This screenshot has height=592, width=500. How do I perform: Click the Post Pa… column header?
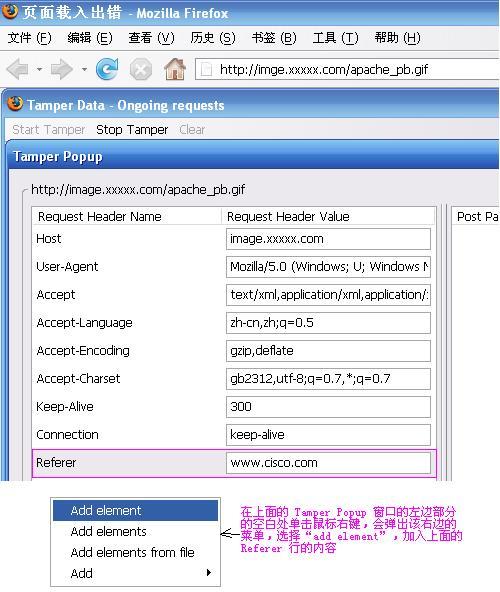[x=477, y=216]
